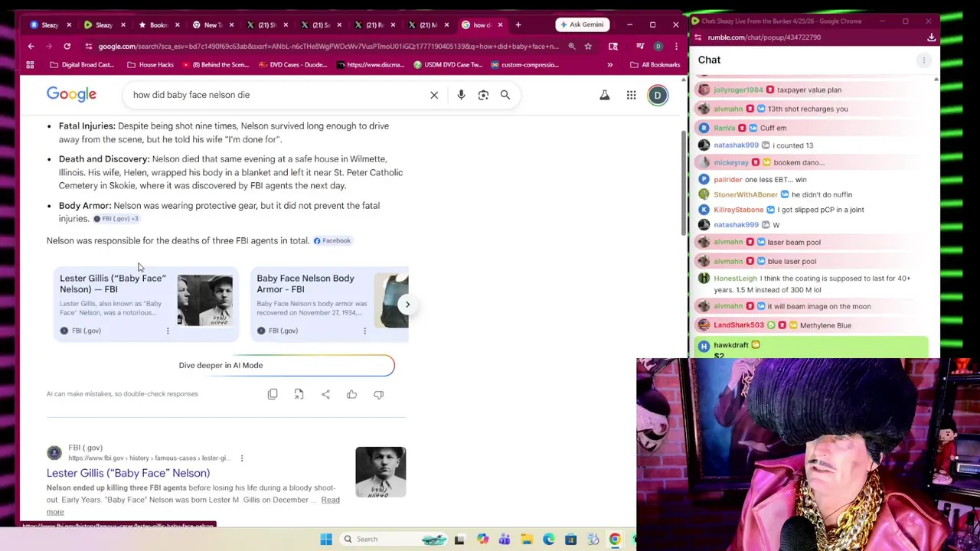Launch Microsoft Edge from taskbar
Screen dimensions: 980x551
pos(549,540)
